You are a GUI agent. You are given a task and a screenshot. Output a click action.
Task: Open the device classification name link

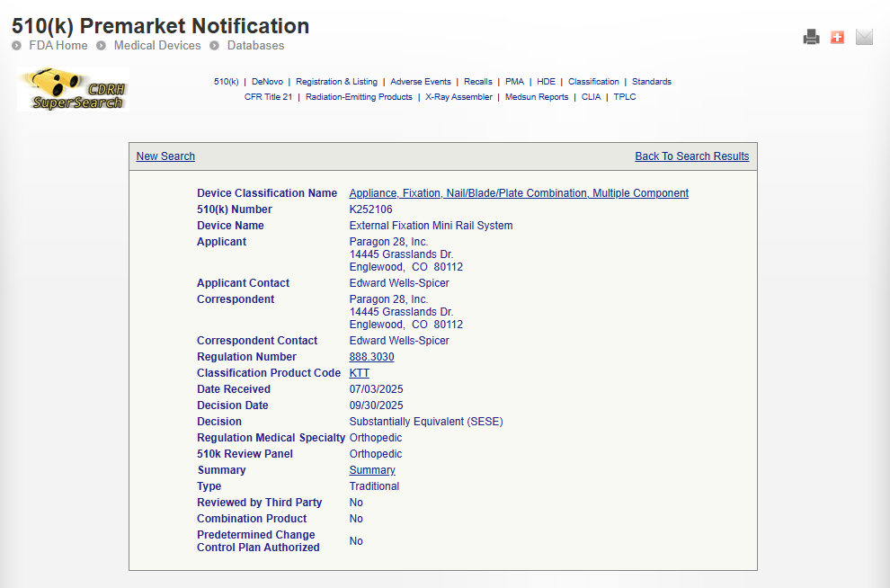coord(519,193)
